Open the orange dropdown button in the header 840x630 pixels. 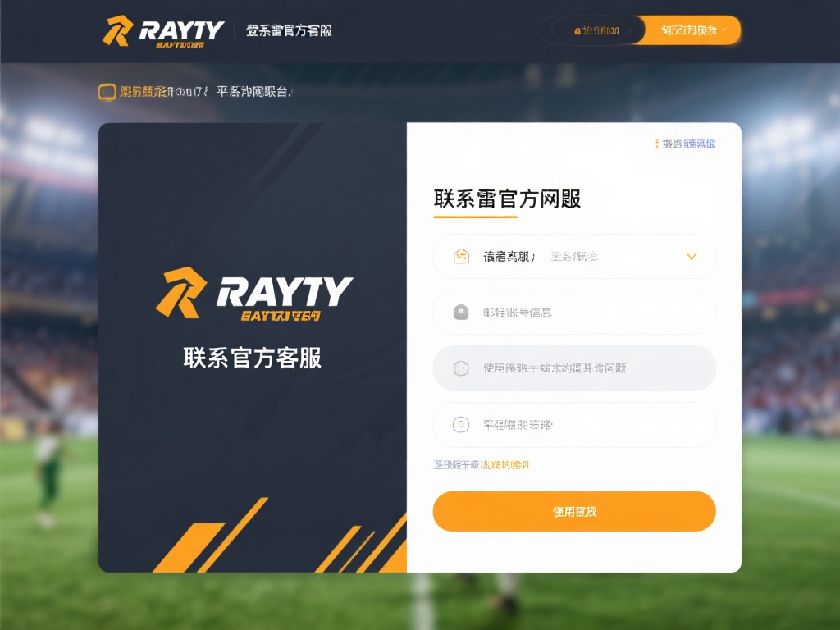[x=689, y=30]
